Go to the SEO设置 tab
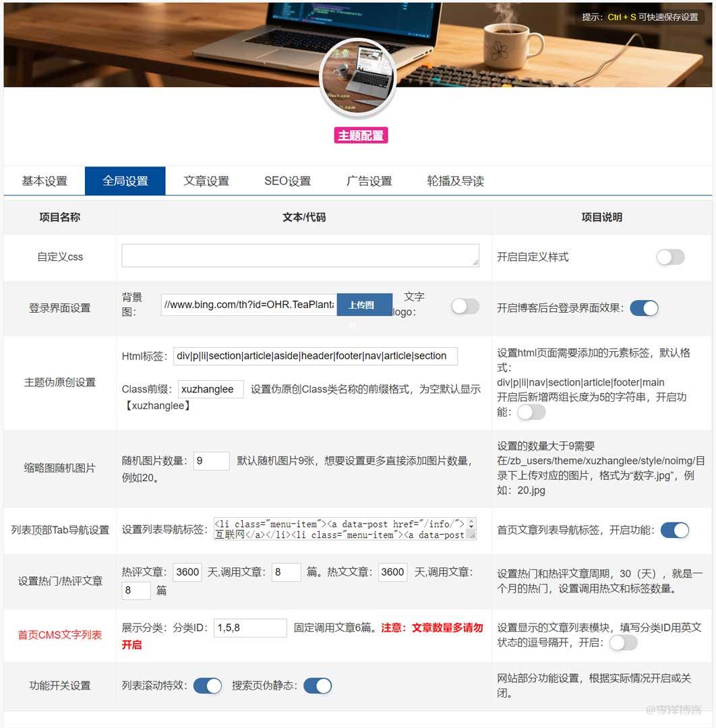Image resolution: width=716 pixels, height=728 pixels. click(x=287, y=181)
